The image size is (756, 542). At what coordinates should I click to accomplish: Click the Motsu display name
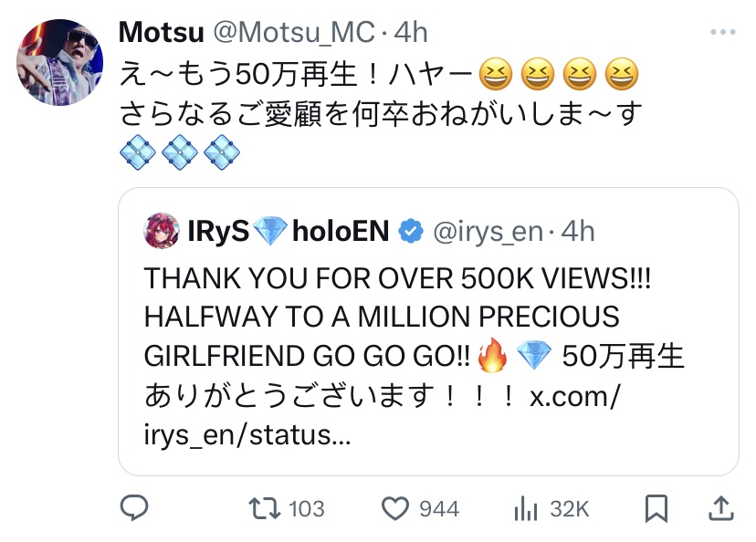[161, 32]
